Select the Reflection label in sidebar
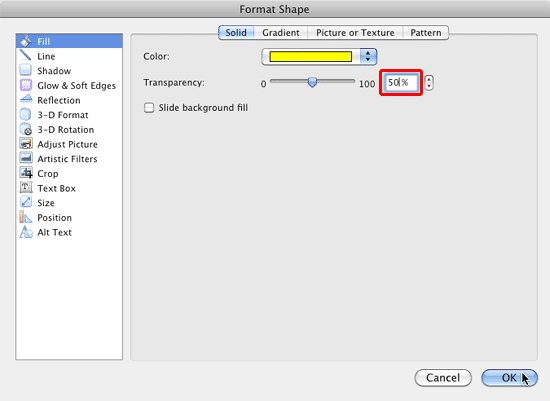The height and width of the screenshot is (401, 550). pyautogui.click(x=59, y=100)
